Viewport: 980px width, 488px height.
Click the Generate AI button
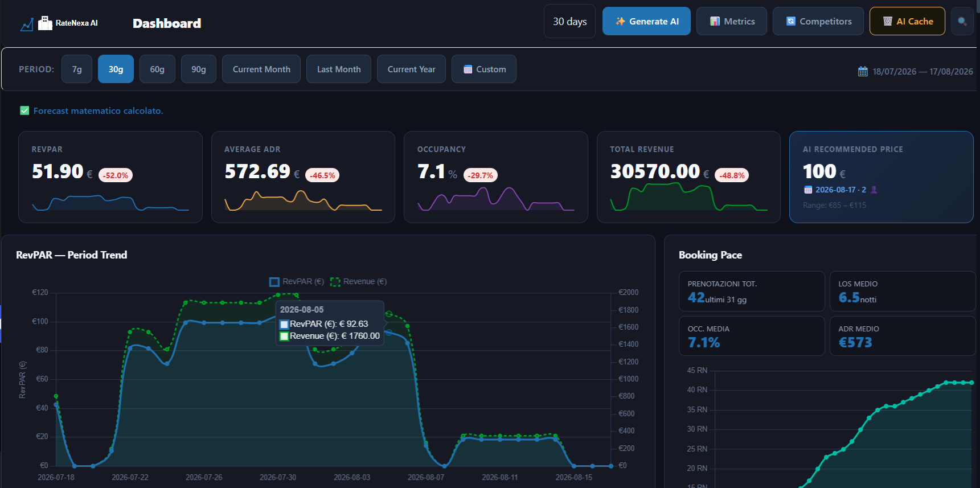(x=646, y=21)
